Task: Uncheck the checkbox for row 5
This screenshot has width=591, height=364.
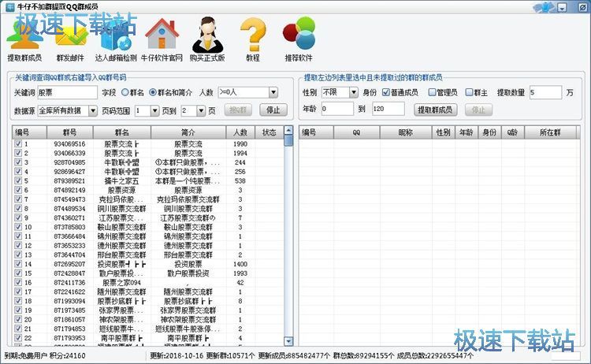Action: 18,180
